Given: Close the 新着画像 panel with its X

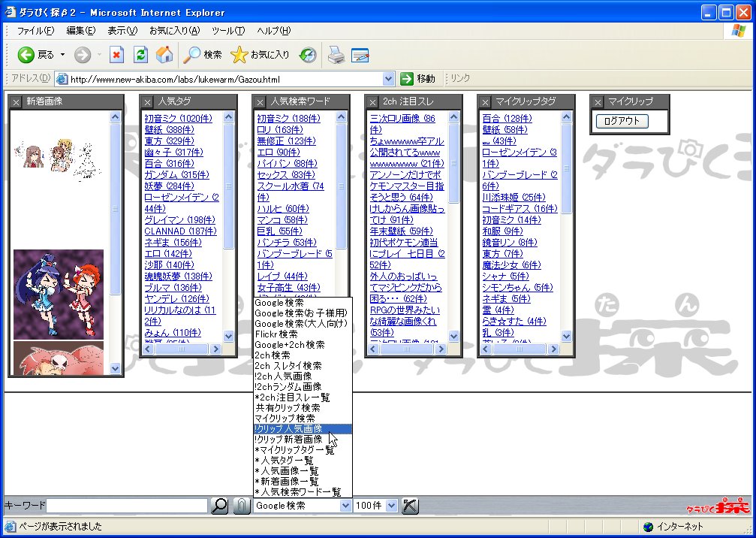Looking at the screenshot, I should pyautogui.click(x=16, y=101).
